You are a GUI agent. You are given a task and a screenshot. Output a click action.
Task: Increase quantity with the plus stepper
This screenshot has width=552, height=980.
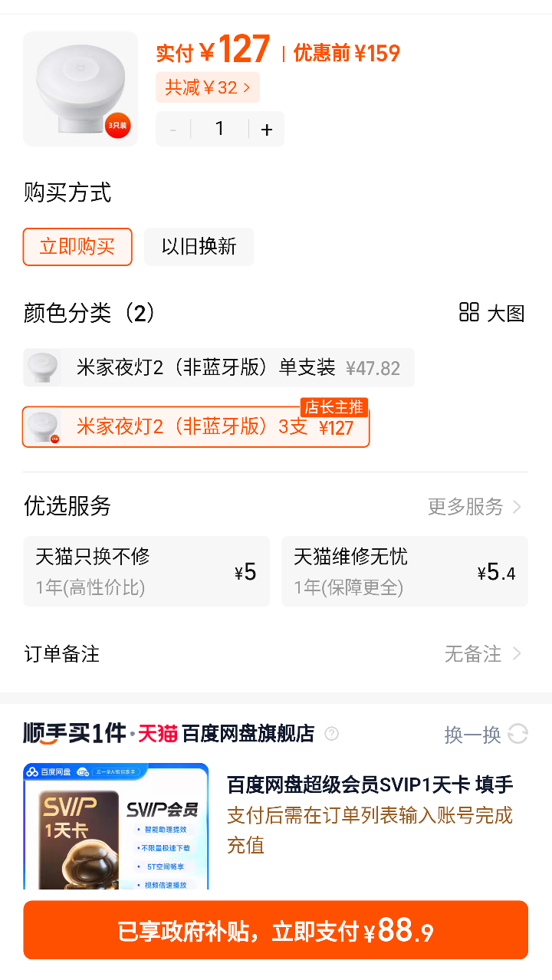click(266, 129)
